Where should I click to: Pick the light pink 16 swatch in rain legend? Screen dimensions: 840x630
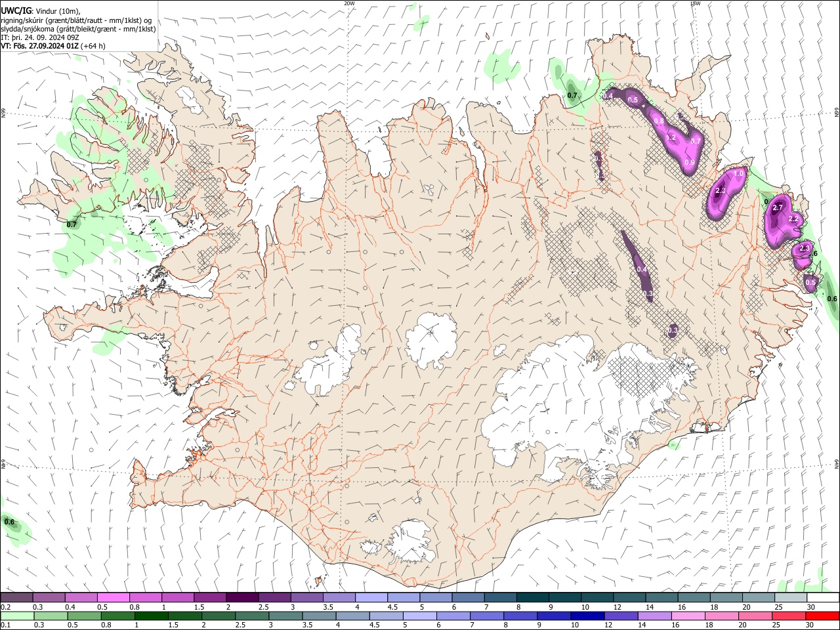click(687, 616)
